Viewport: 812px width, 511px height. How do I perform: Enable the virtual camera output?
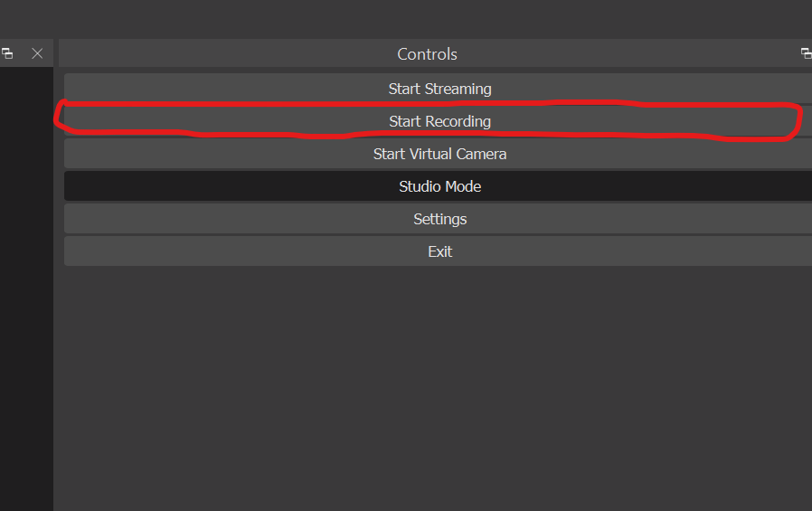[439, 154]
